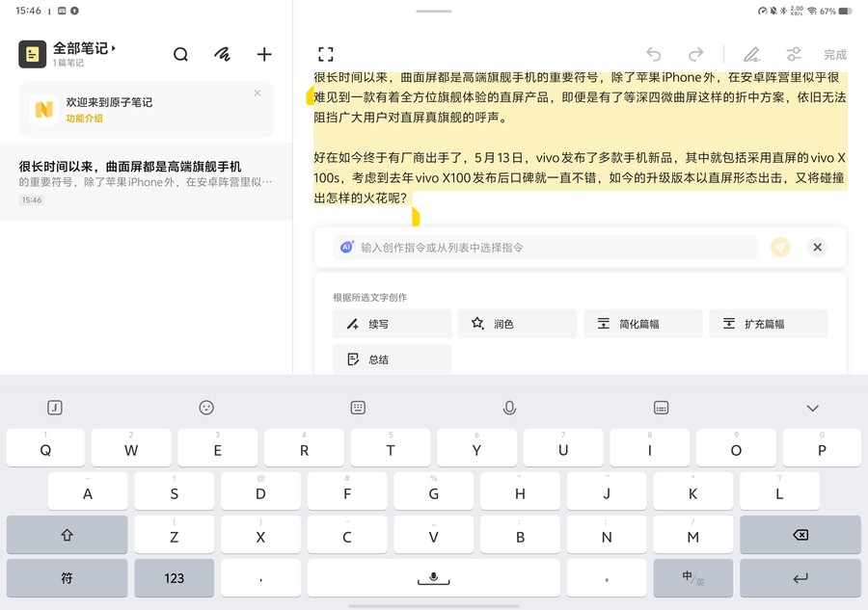Close the AI instruction panel

(x=818, y=248)
